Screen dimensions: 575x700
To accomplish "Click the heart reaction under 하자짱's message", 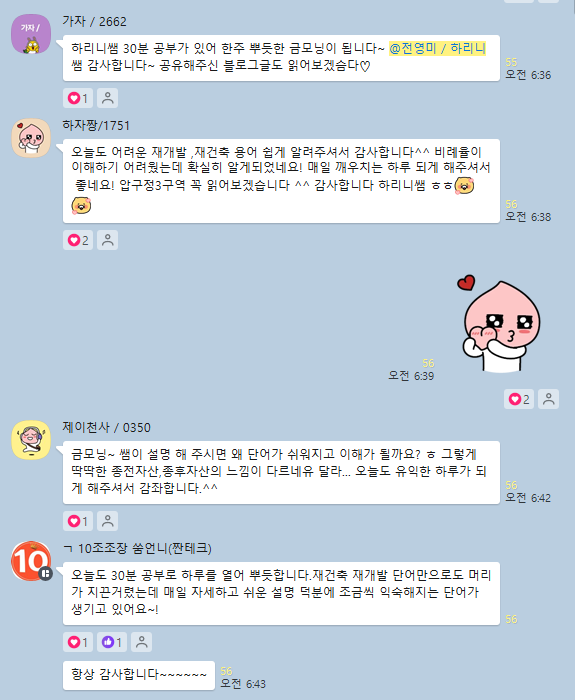I will (78, 240).
